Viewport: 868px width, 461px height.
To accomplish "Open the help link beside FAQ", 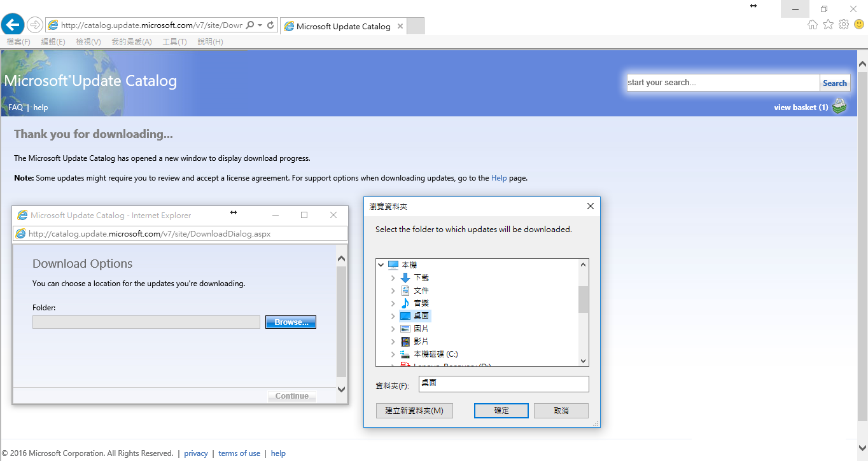I will (41, 107).
